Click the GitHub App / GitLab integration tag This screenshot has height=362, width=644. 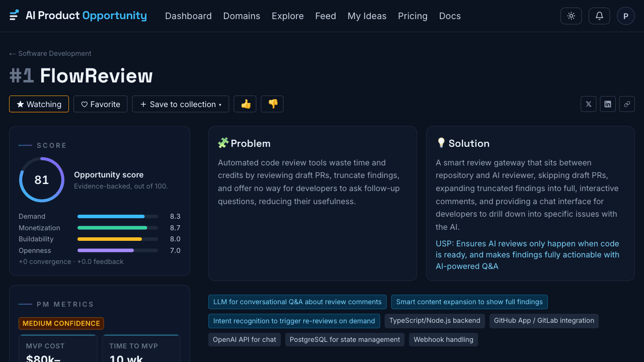tap(544, 321)
